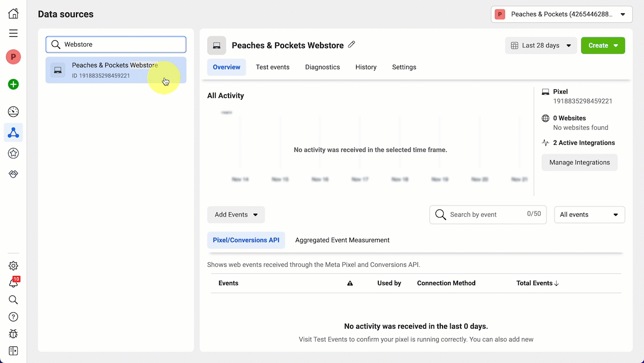Click the 0 Websites label
The width and height of the screenshot is (644, 363).
[x=569, y=118]
